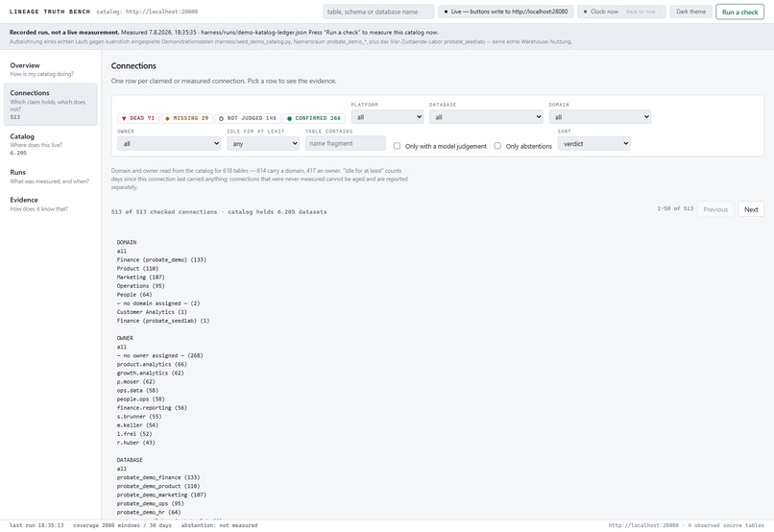
Task: Click the catalog URL in the header
Action: tap(161, 12)
